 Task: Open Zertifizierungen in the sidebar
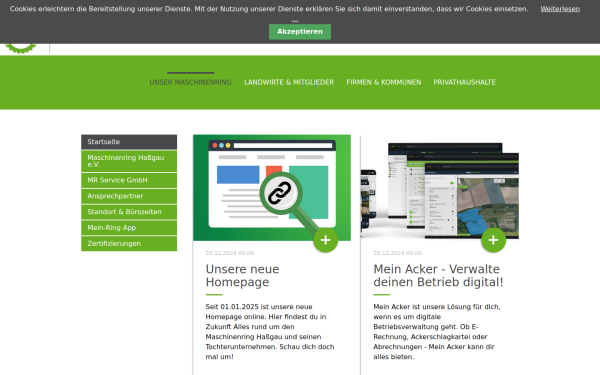pyautogui.click(x=129, y=244)
